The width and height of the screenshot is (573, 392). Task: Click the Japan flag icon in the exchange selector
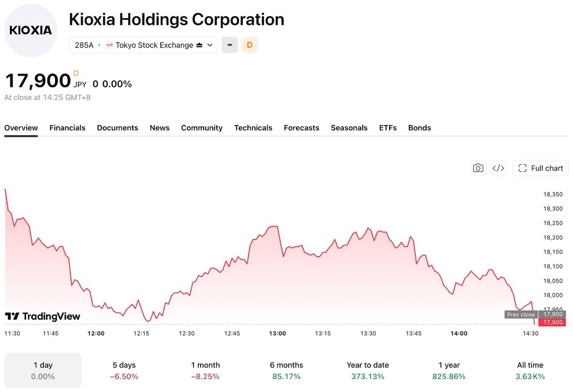tap(109, 45)
